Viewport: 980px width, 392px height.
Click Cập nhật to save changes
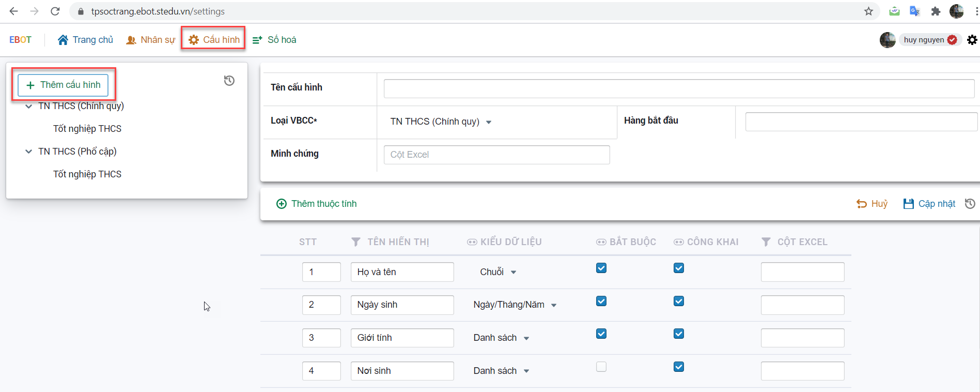tap(929, 204)
